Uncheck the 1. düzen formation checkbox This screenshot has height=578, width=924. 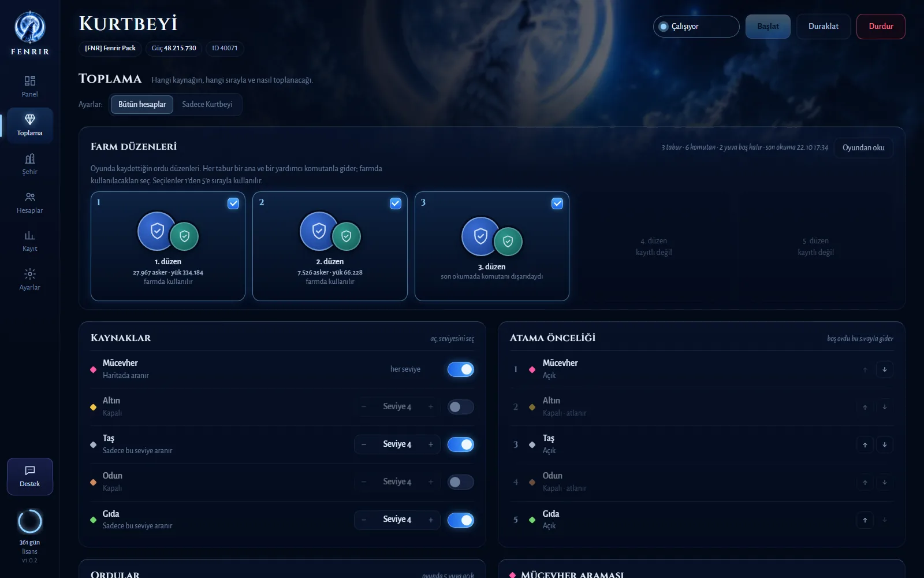point(233,203)
